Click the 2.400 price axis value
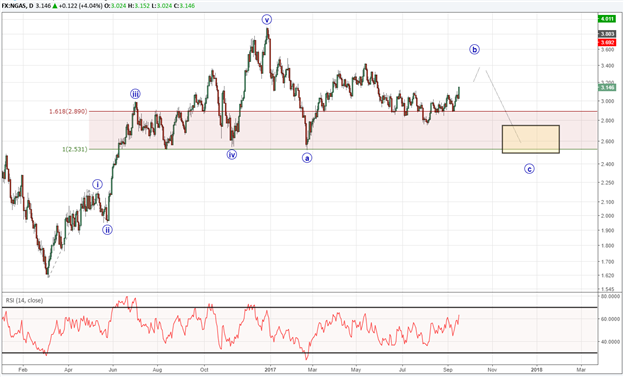 point(607,164)
